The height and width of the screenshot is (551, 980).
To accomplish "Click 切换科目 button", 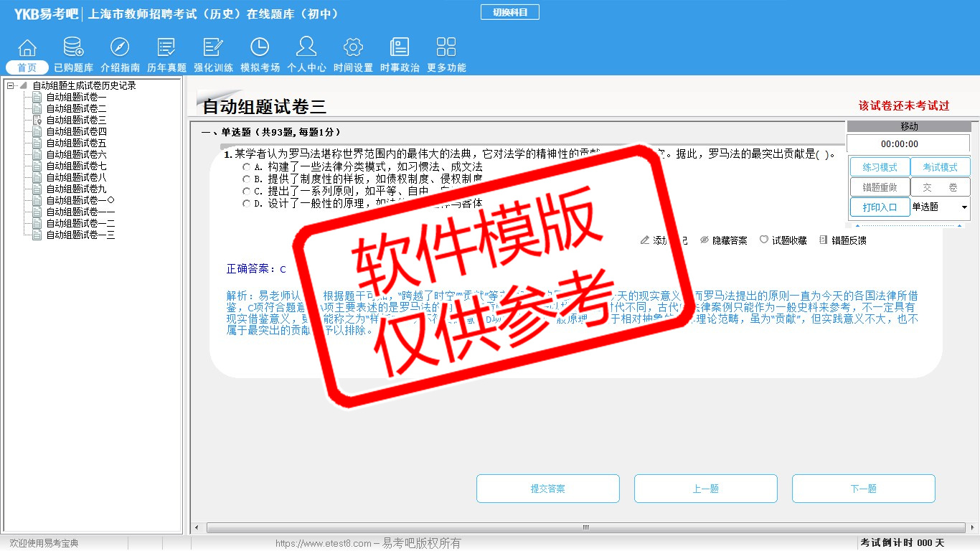I will (x=509, y=12).
